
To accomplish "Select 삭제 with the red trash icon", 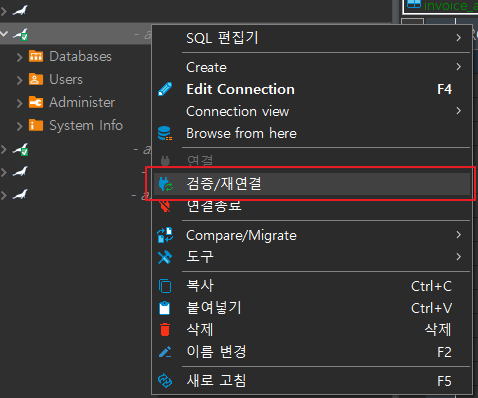I will click(x=312, y=330).
